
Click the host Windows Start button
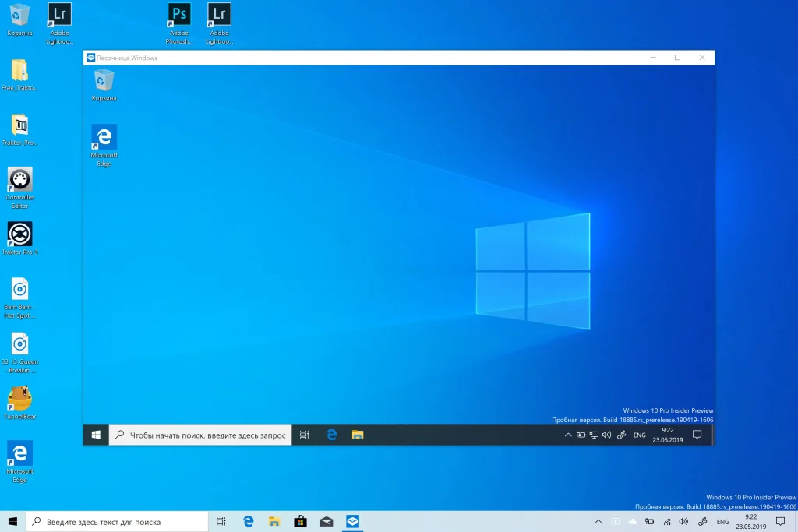pyautogui.click(x=12, y=522)
